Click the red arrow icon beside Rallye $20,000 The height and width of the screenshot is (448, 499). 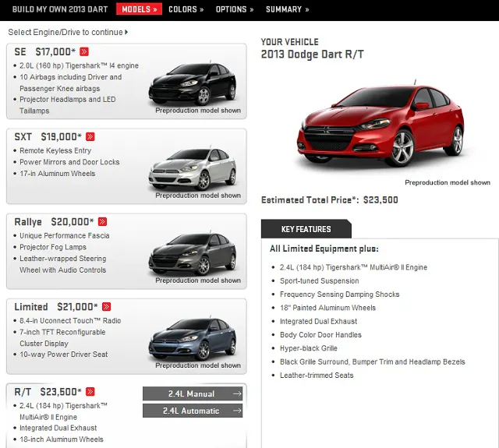(x=103, y=222)
